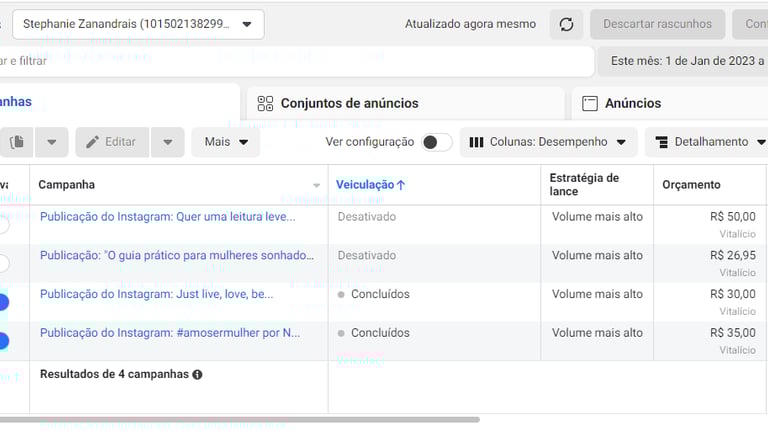768x431 pixels.
Task: Disable the Just live, love campaign toggle
Action: tap(3, 302)
